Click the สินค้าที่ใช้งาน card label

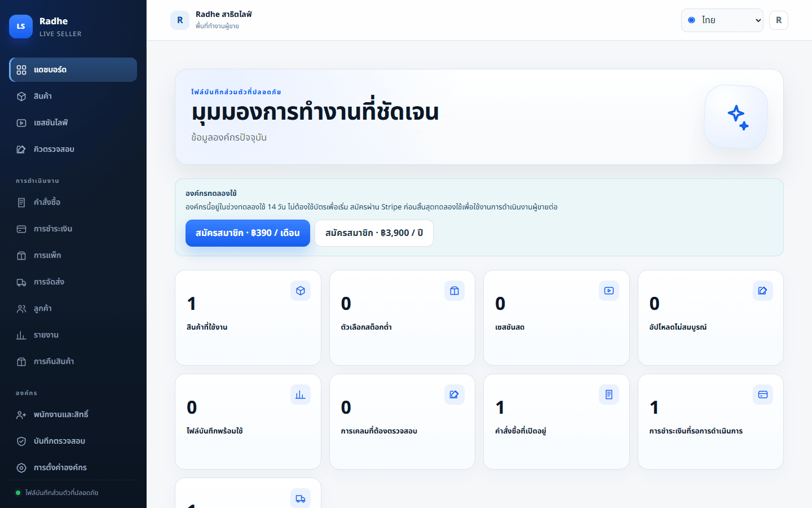tap(207, 327)
